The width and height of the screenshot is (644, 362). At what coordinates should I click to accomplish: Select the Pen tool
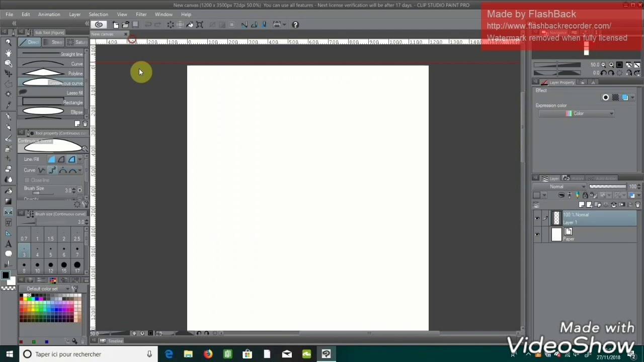[9, 117]
